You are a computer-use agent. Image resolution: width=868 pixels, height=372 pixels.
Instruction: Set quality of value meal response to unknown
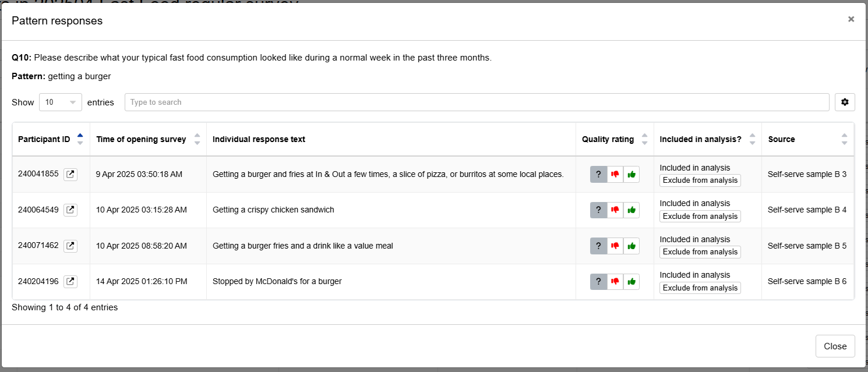(x=598, y=246)
